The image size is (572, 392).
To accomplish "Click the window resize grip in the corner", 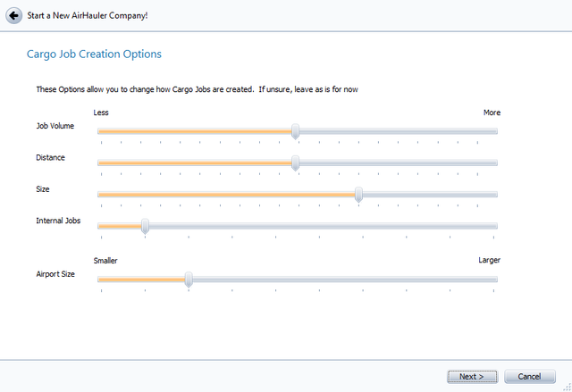I will point(568,388).
